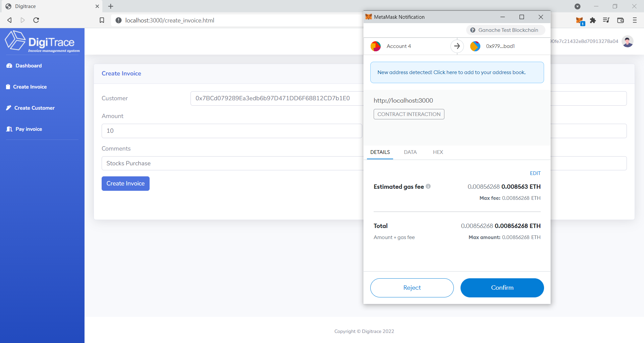Click EDIT to change gas fee
This screenshot has height=343, width=644.
535,173
